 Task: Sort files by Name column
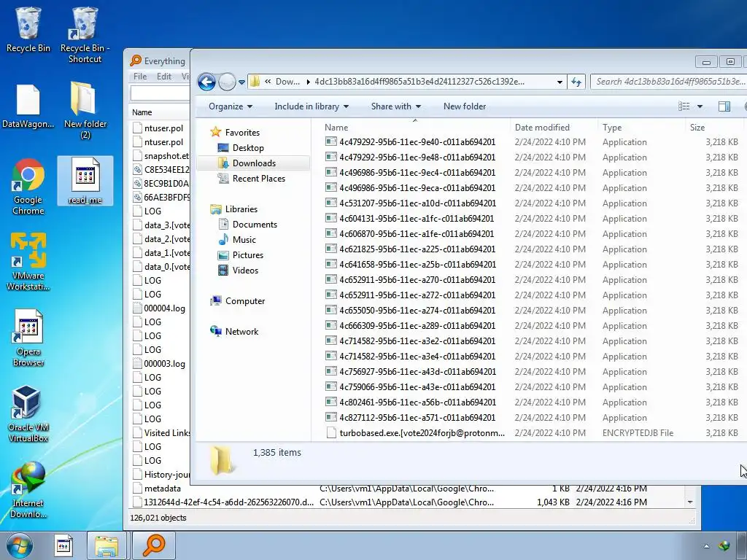coord(414,127)
